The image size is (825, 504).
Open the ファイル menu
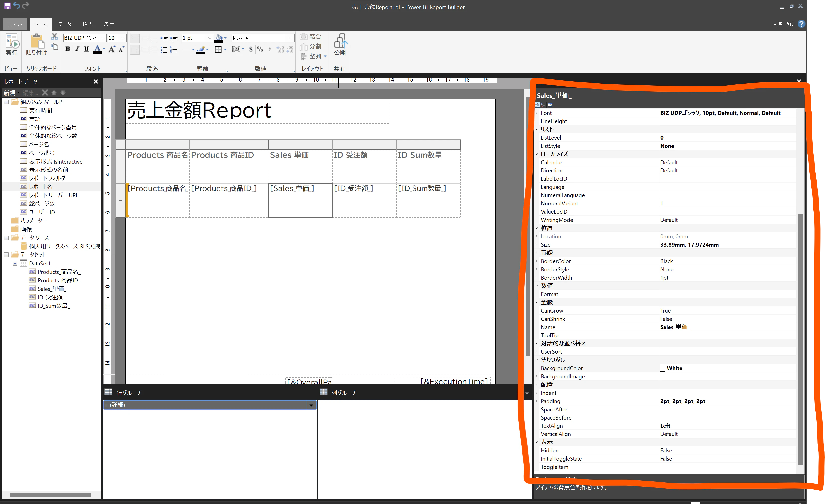click(14, 24)
